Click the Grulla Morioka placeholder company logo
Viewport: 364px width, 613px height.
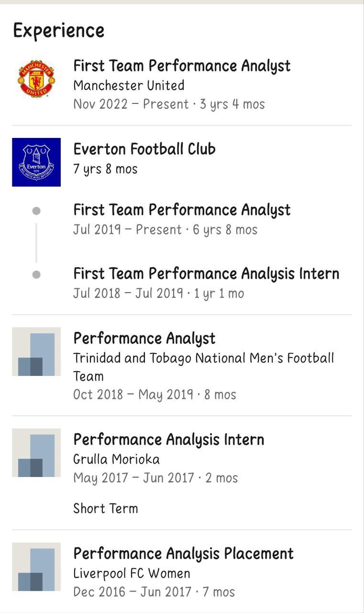point(36,453)
